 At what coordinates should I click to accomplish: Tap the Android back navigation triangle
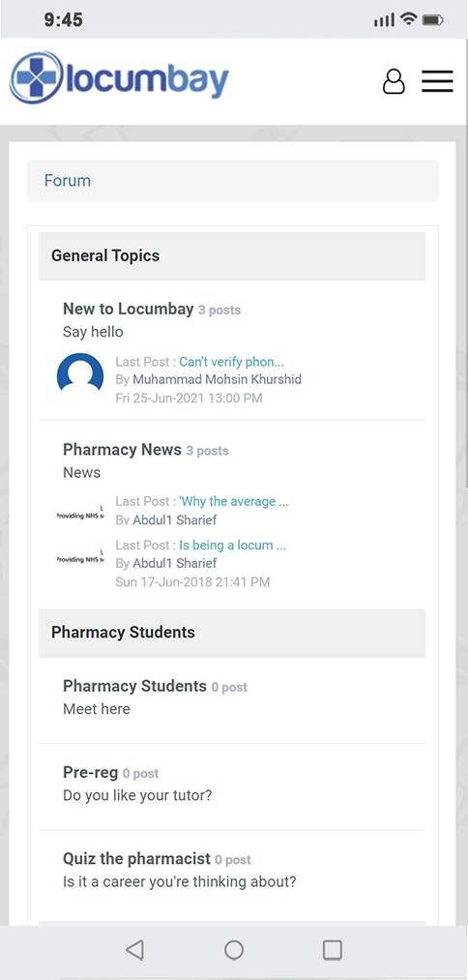click(134, 950)
